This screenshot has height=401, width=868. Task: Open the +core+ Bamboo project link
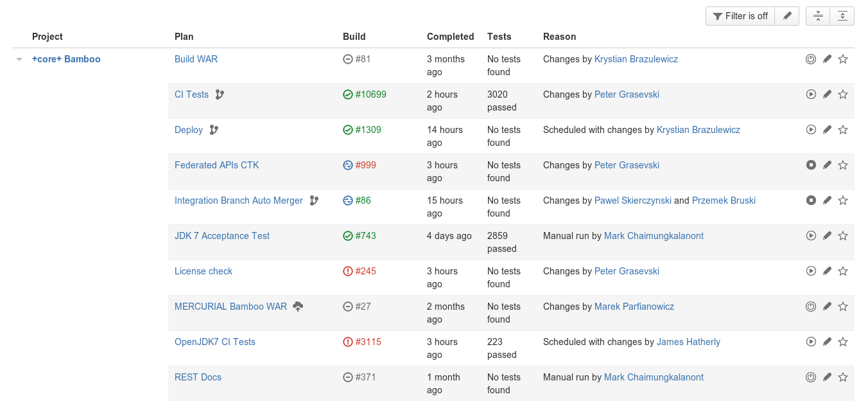(66, 59)
